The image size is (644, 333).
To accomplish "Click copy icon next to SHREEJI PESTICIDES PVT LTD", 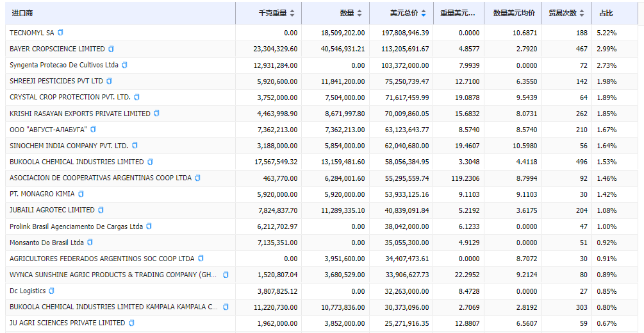I will pyautogui.click(x=110, y=81).
